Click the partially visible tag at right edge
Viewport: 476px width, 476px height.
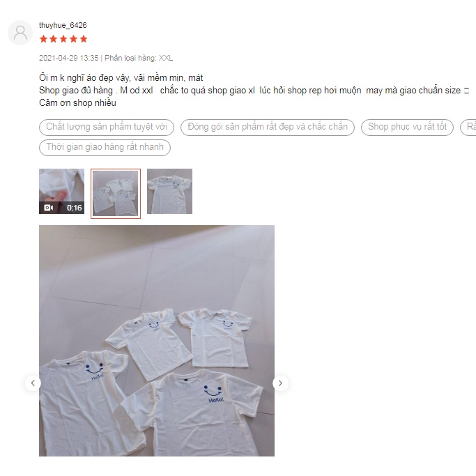pyautogui.click(x=468, y=128)
